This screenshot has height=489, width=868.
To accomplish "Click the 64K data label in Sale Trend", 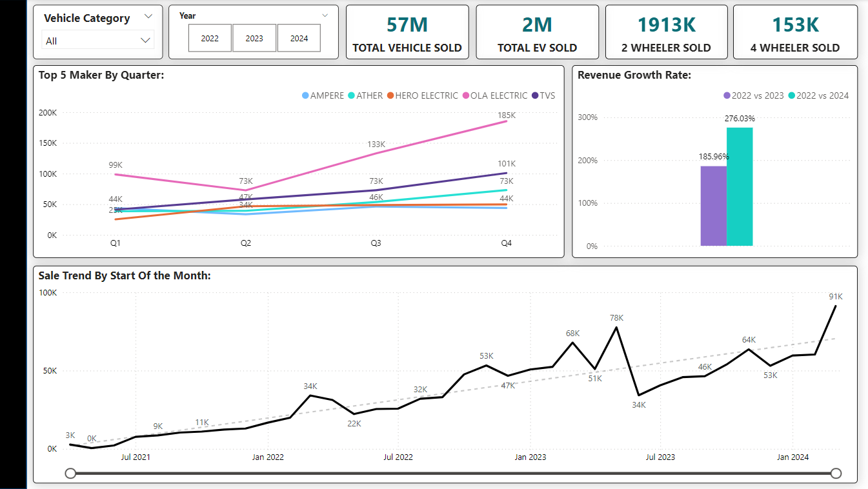I will (x=749, y=339).
